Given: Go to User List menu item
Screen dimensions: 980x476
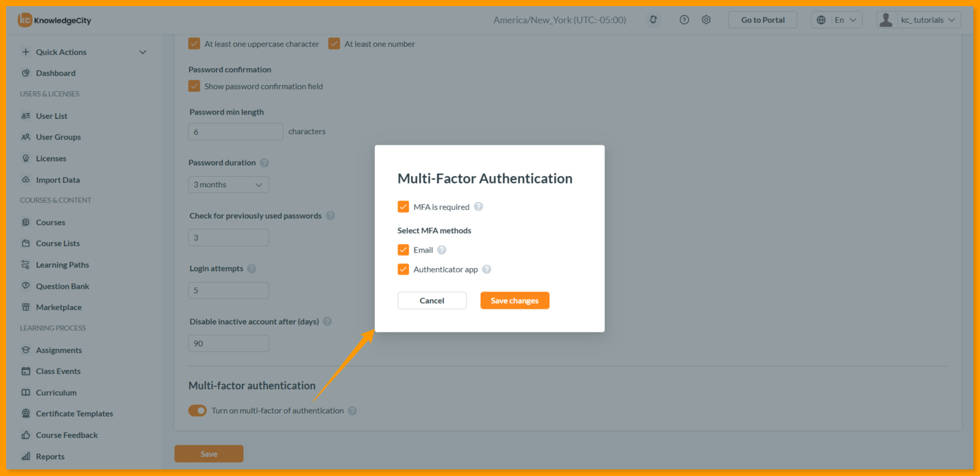Looking at the screenshot, I should (52, 116).
